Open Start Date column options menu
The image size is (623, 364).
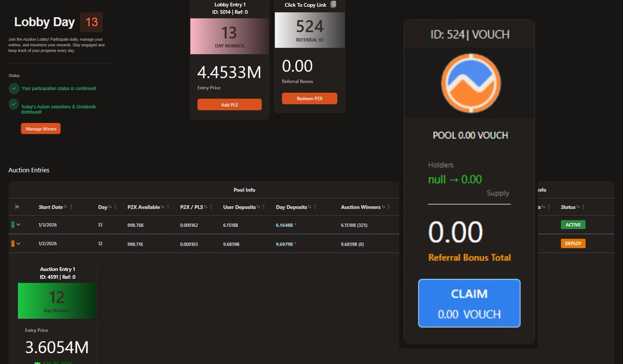(71, 207)
